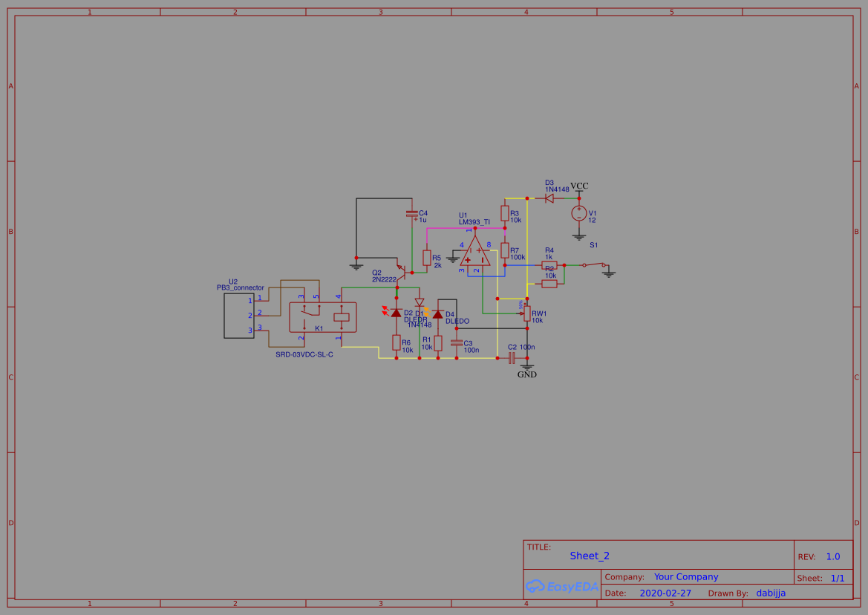
Task: Click the 12V voltage source V1
Action: click(578, 214)
